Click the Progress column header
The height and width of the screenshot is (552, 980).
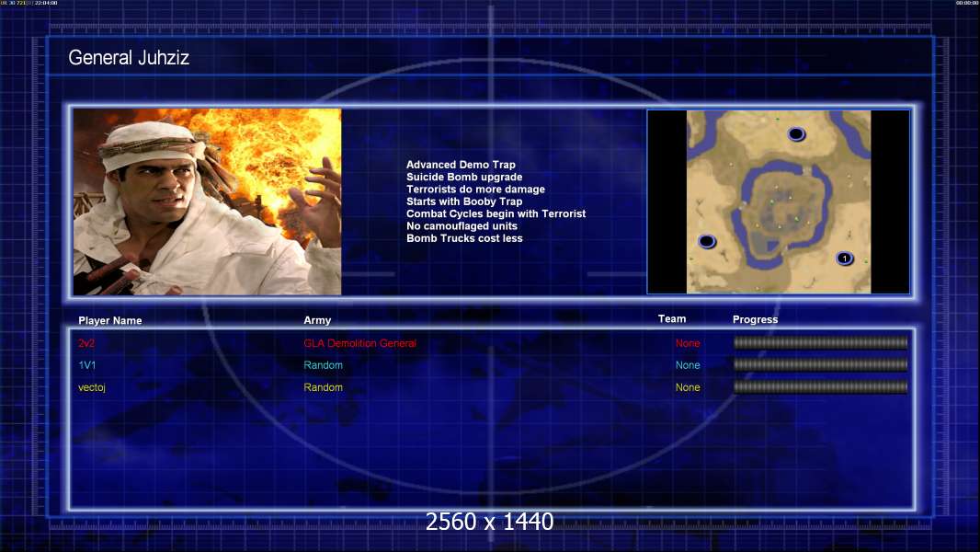(755, 319)
